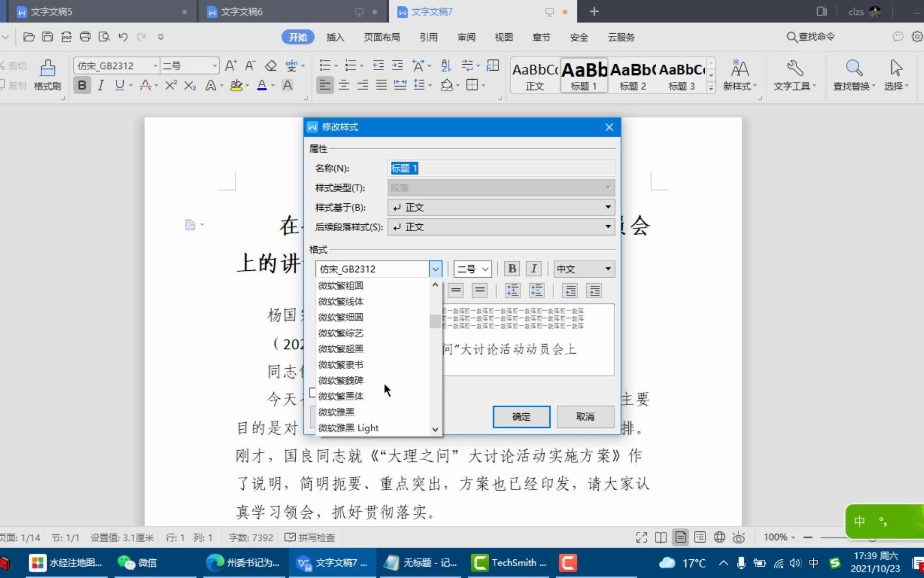Click the clear formatting eraser icon

click(x=271, y=66)
